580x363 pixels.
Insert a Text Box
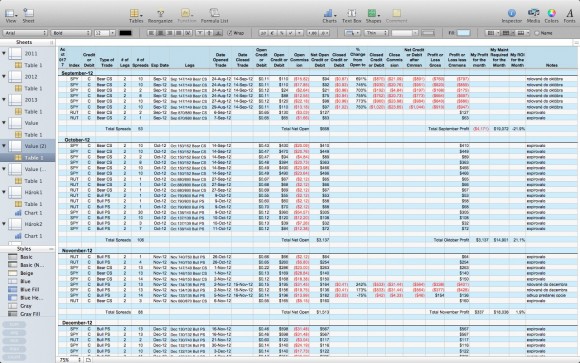click(x=351, y=16)
